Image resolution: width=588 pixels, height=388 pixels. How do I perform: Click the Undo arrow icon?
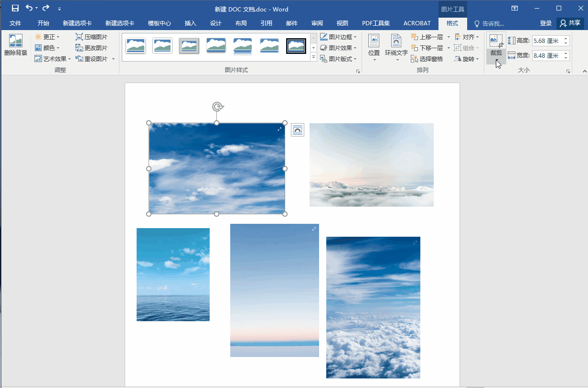pyautogui.click(x=29, y=8)
